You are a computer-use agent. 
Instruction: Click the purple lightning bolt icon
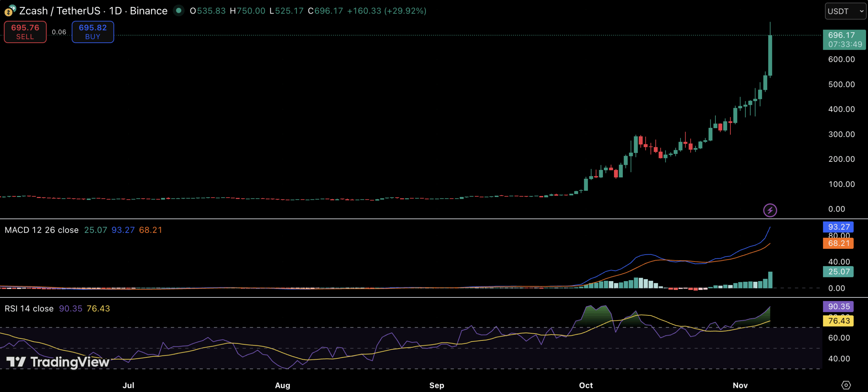pos(770,210)
